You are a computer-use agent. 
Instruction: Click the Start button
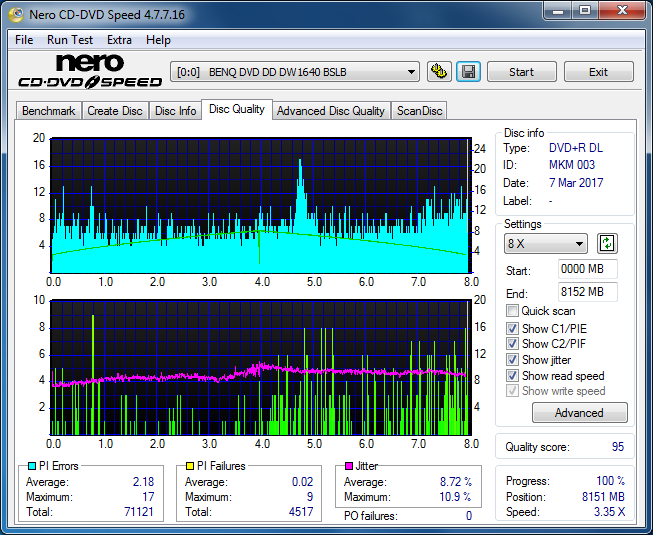pyautogui.click(x=521, y=72)
